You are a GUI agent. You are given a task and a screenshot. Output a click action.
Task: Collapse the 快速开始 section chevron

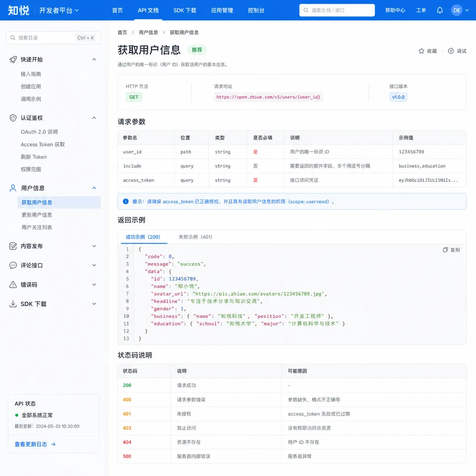(x=94, y=59)
